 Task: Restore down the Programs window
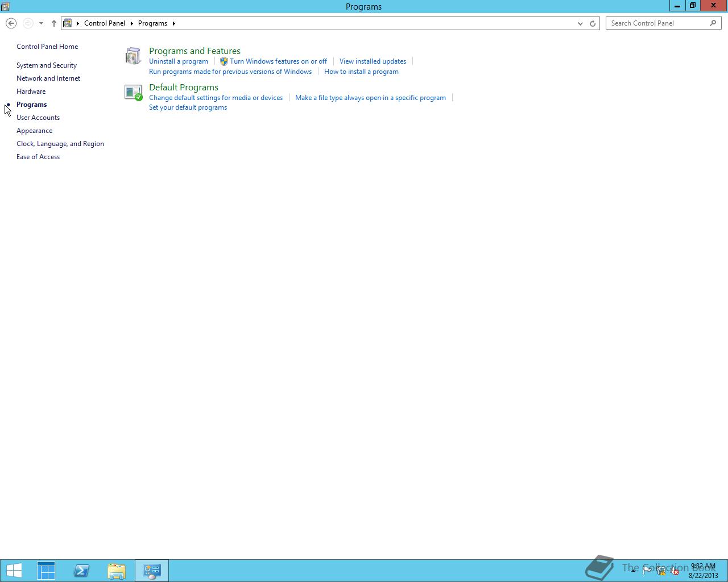[692, 6]
